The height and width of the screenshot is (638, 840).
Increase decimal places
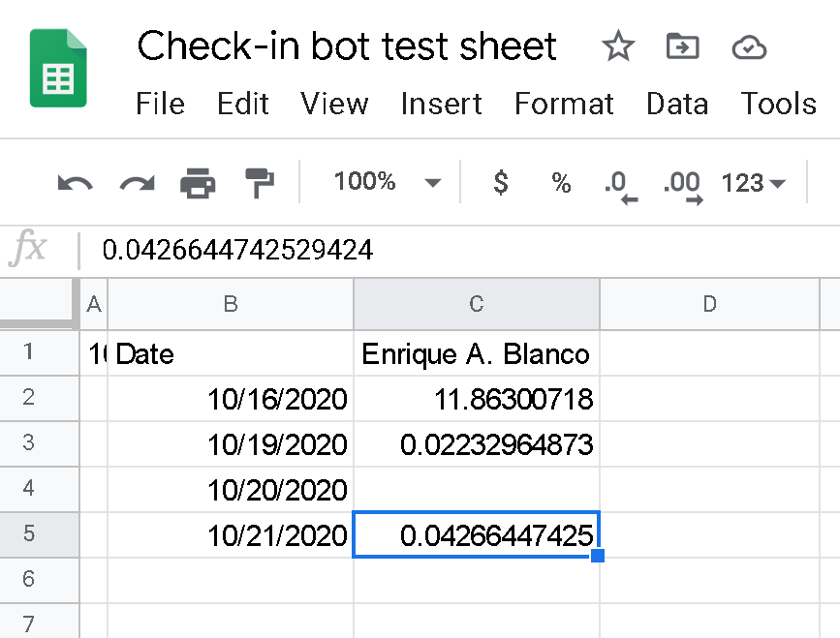684,187
